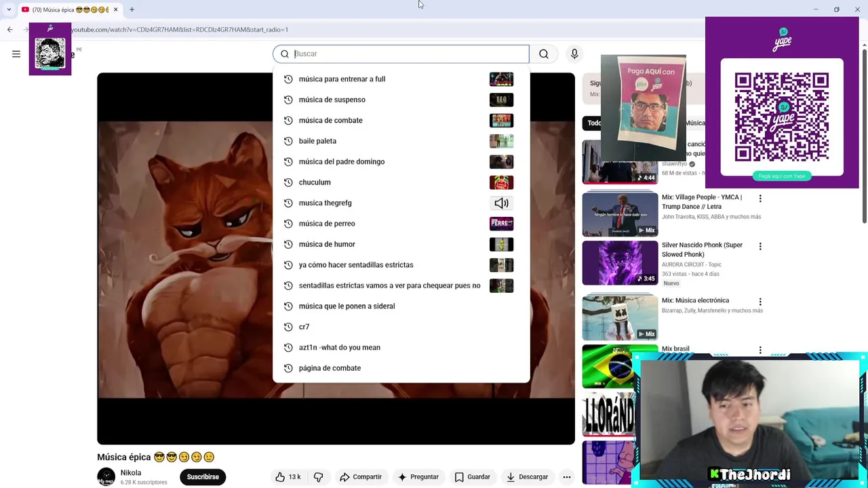Choose 'azt1n -what do you mean'
The height and width of the screenshot is (488, 868).
tap(401, 348)
